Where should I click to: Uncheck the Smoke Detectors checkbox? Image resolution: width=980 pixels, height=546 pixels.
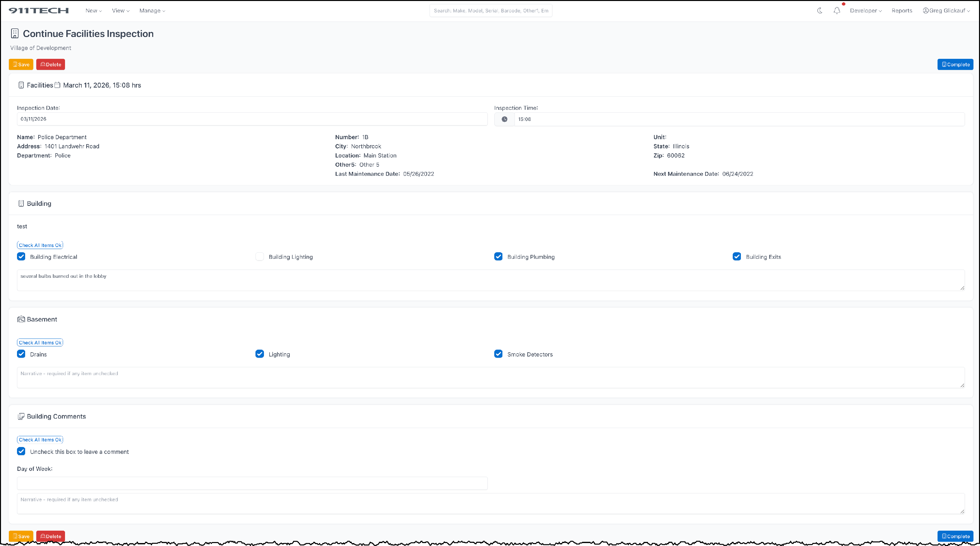click(498, 354)
